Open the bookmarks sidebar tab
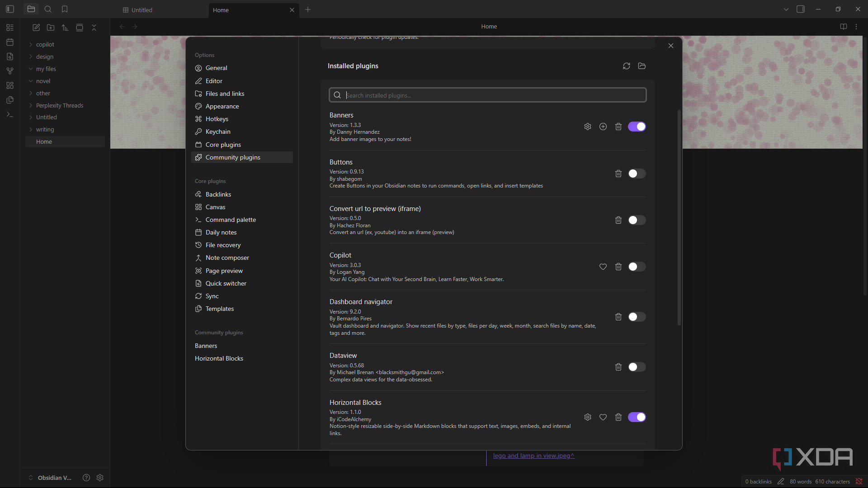 (x=65, y=9)
